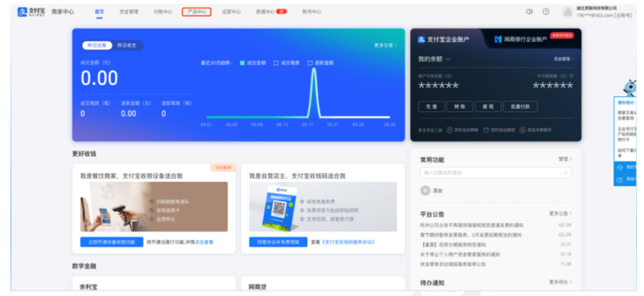Switch to 昨日收支 toggle pill

(x=127, y=46)
